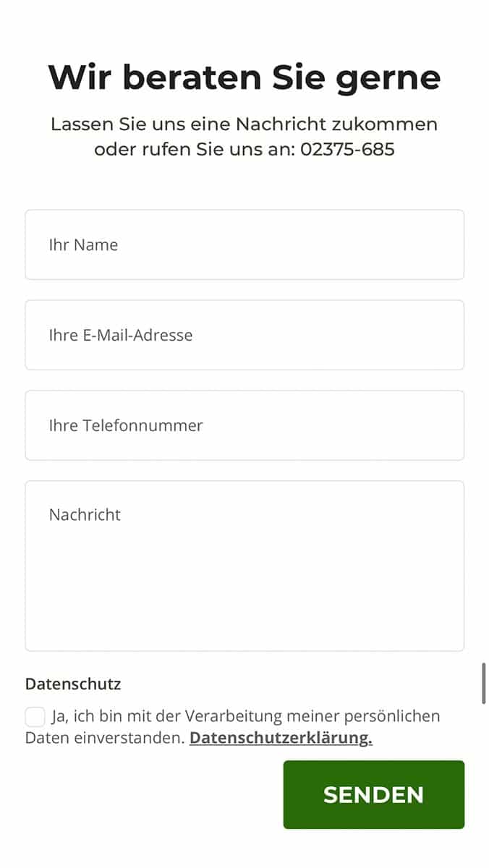Click the bold 'Datenschutz' label
The height and width of the screenshot is (868, 489).
73,684
